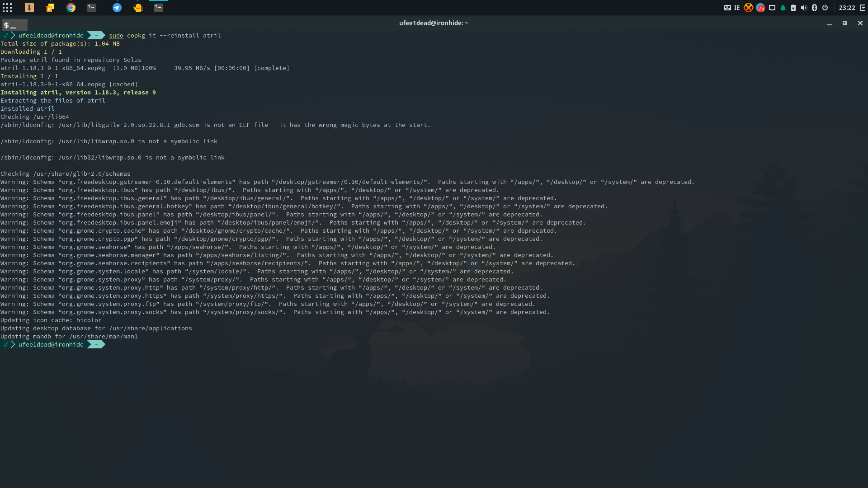Open Bluetooth settings from the tray
This screenshot has width=868, height=488.
point(815,8)
